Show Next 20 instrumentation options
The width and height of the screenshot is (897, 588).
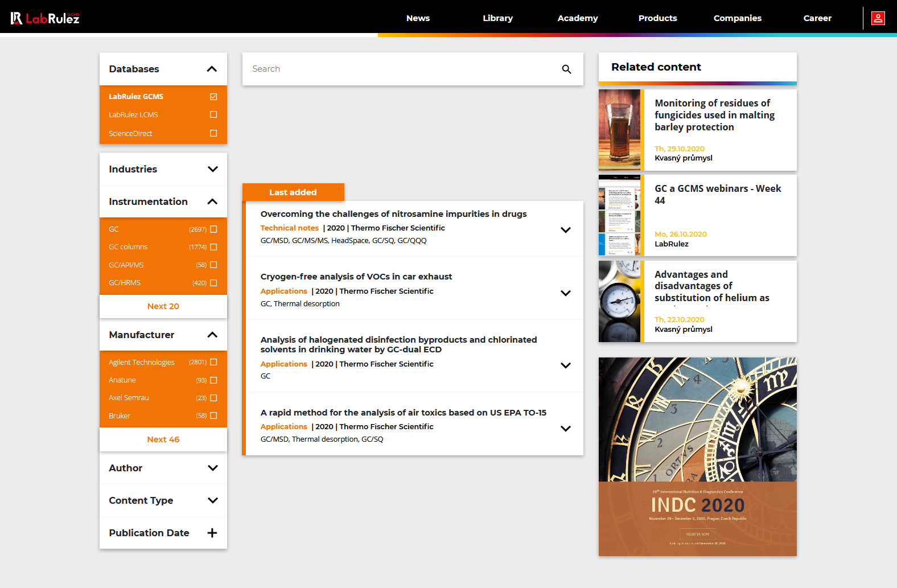click(163, 306)
